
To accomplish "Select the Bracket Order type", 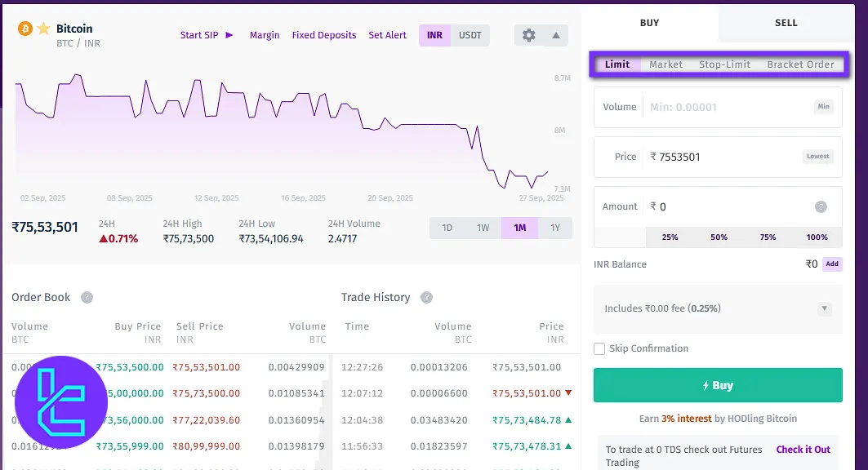I will (x=800, y=64).
